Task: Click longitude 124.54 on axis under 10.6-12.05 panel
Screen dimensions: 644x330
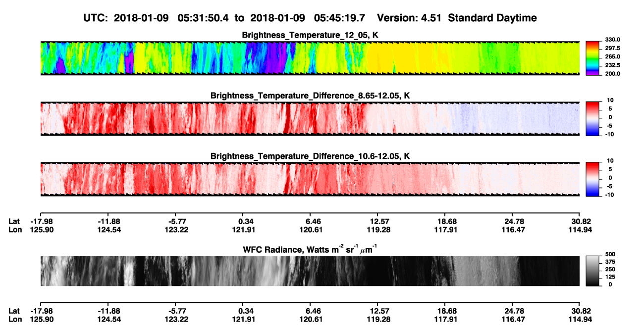Action: pos(108,230)
